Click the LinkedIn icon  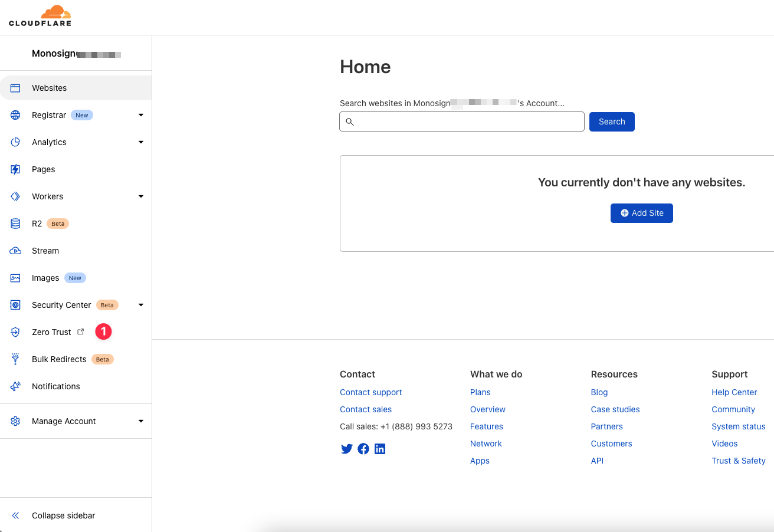pyautogui.click(x=379, y=449)
